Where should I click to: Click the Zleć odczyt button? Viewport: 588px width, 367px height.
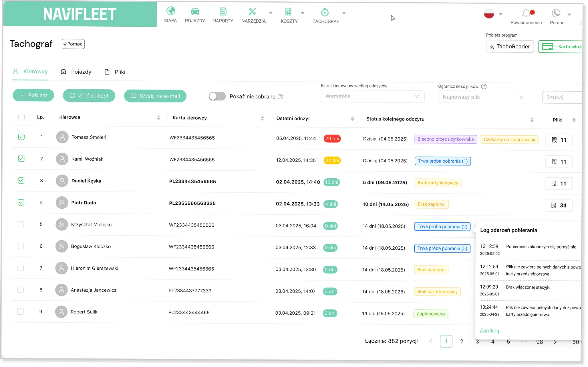point(89,96)
